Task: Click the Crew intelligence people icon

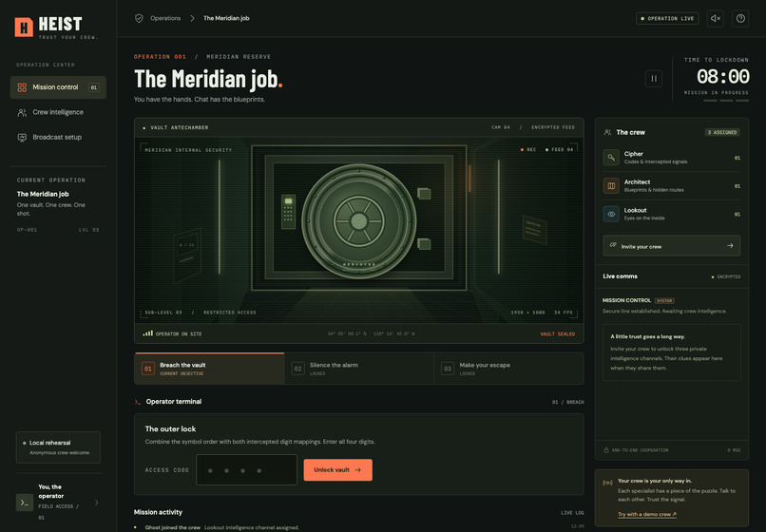Action: (x=22, y=112)
